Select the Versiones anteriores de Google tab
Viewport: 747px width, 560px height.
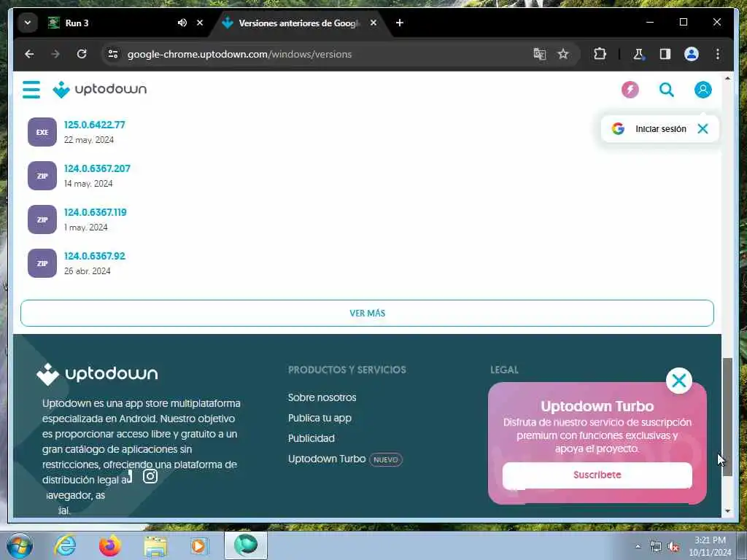299,23
